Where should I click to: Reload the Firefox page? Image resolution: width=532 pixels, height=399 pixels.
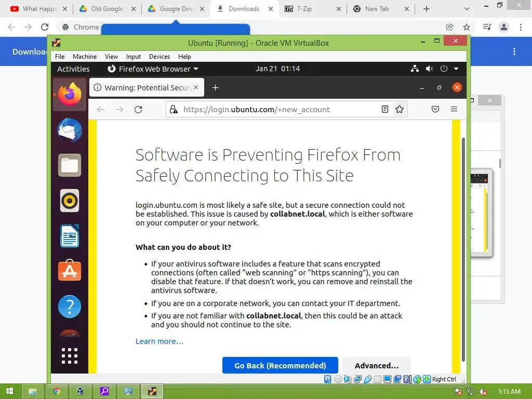point(138,109)
